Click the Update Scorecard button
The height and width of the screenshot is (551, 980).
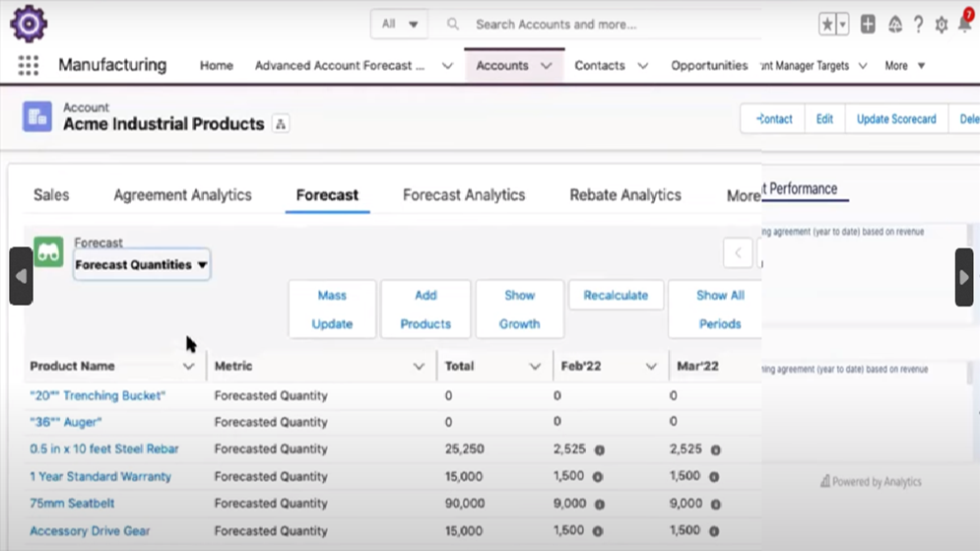coord(896,119)
